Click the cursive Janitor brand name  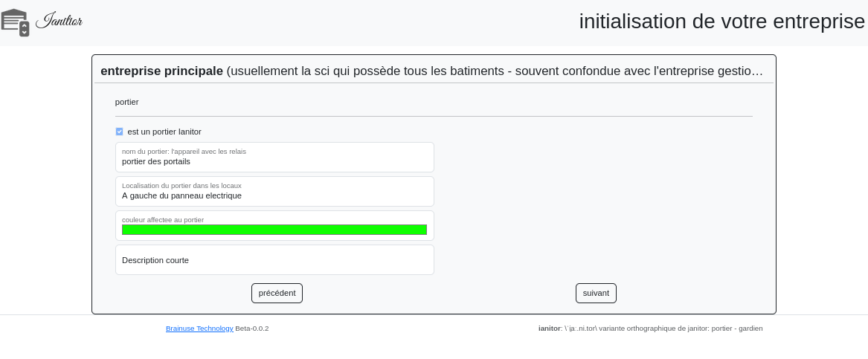(59, 21)
